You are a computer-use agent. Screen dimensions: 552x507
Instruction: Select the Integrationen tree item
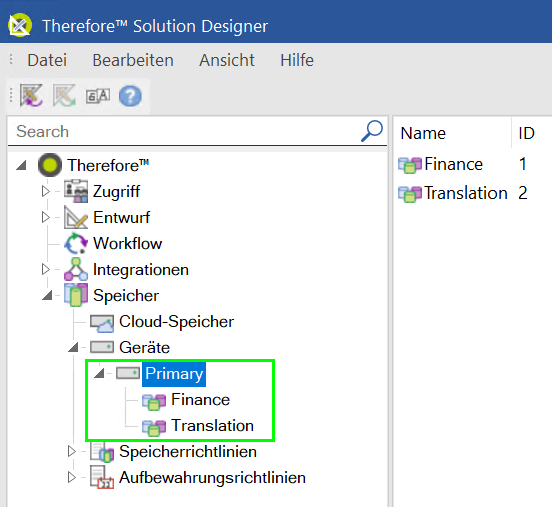141,270
